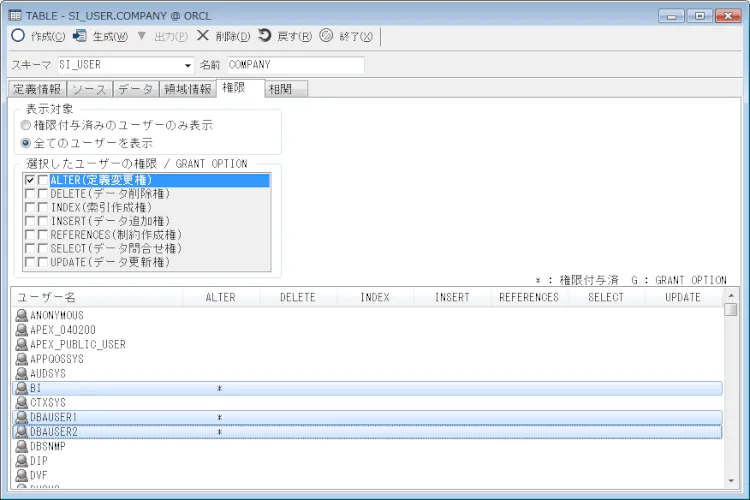The image size is (750, 500).
Task: Open the スキーマ dropdown
Action: (187, 65)
